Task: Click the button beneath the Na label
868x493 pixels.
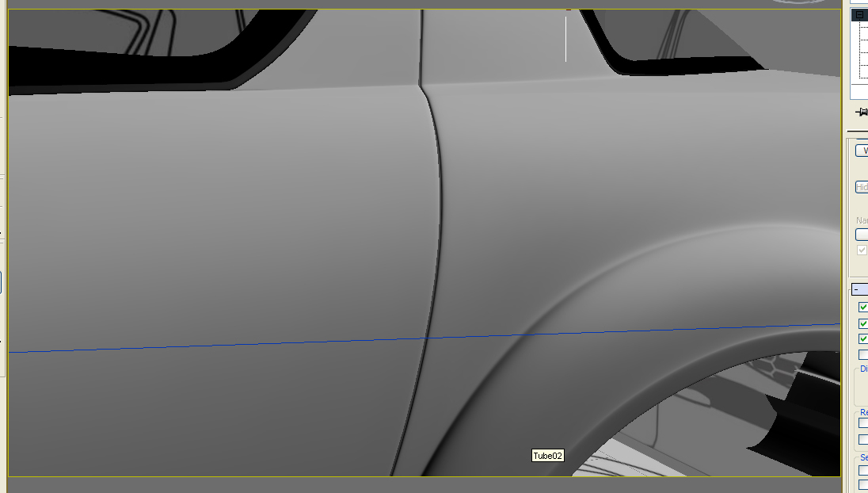Action: click(862, 235)
